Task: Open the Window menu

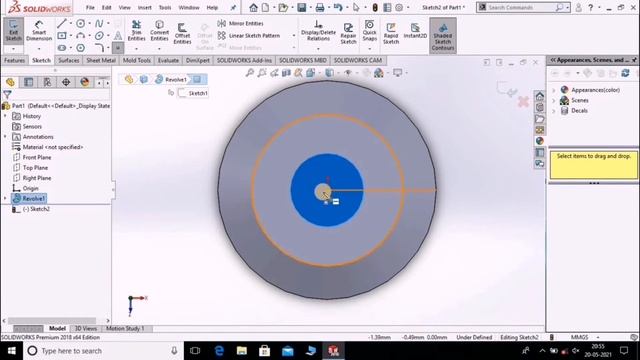Action: pos(189,7)
